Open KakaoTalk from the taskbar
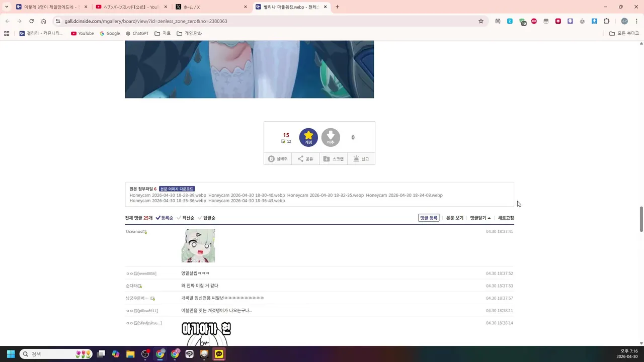 coord(219,354)
